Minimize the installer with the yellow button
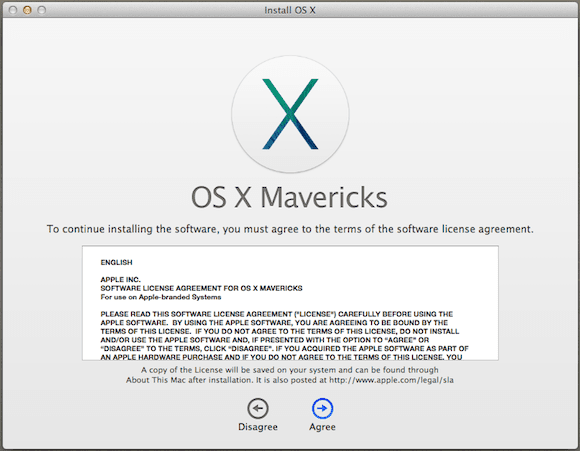 tap(27, 10)
